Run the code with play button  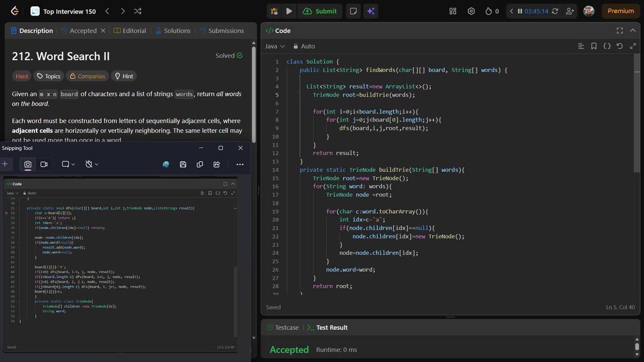click(289, 11)
